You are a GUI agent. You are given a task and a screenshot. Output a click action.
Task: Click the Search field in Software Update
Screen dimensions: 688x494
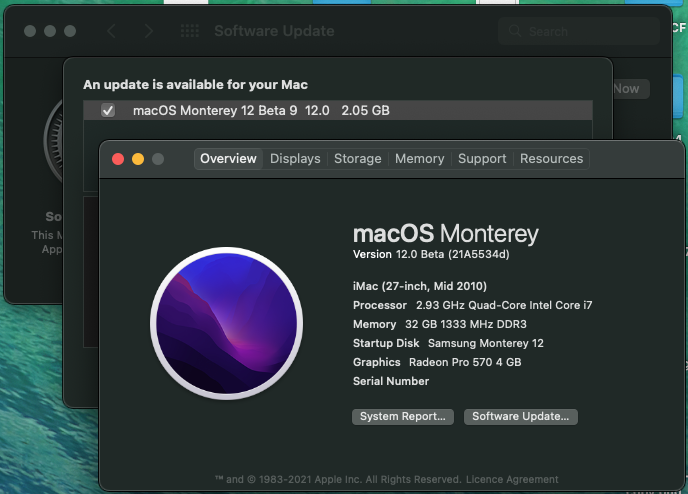[x=578, y=32]
